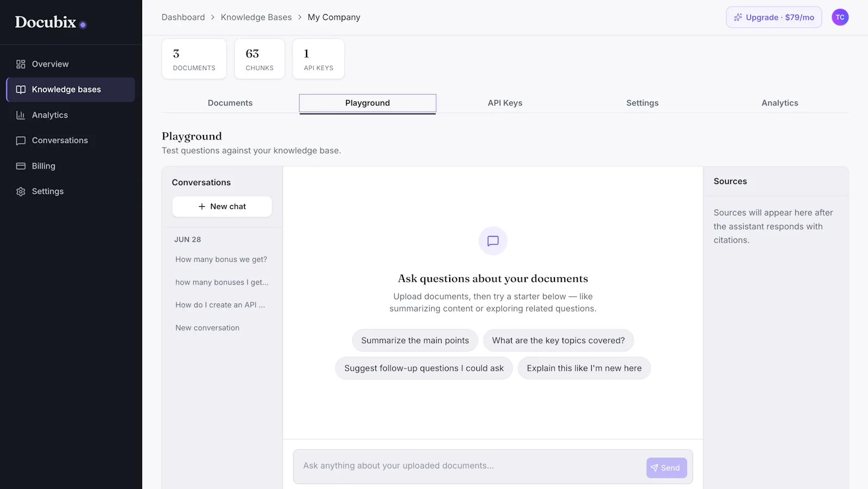Click the Dashboard breadcrumb link
The width and height of the screenshot is (868, 489).
(x=183, y=17)
